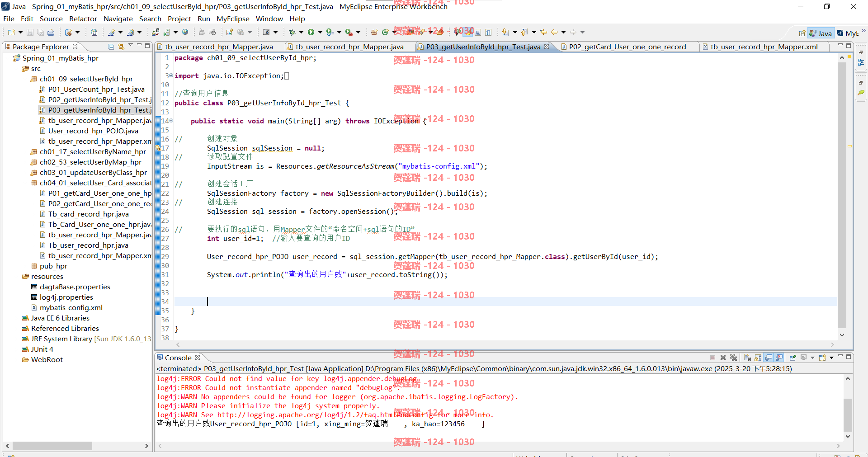Toggle Show Whitespace Characters icon
Screen dimensions: 868x457
pos(488,32)
